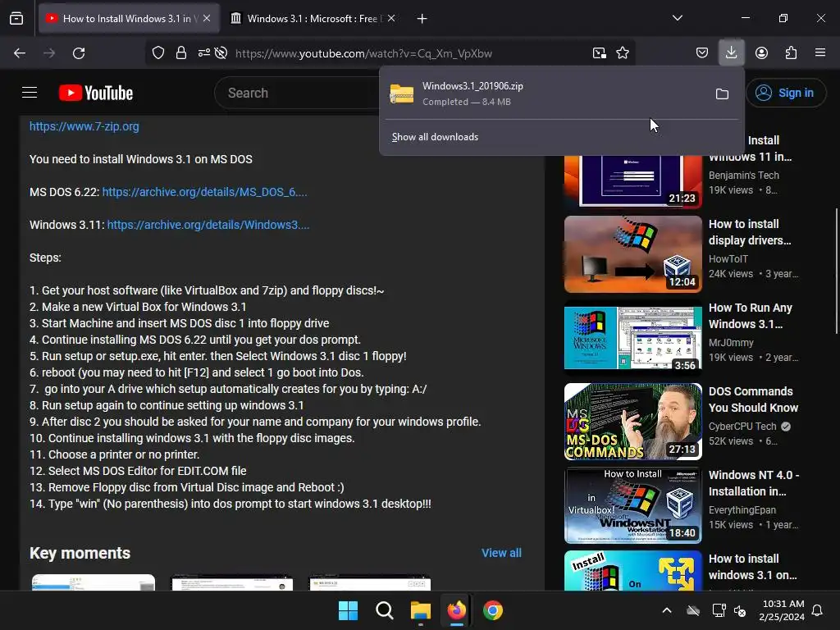The image size is (840, 630).
Task: Close the YouTube tab
Action: [207, 18]
